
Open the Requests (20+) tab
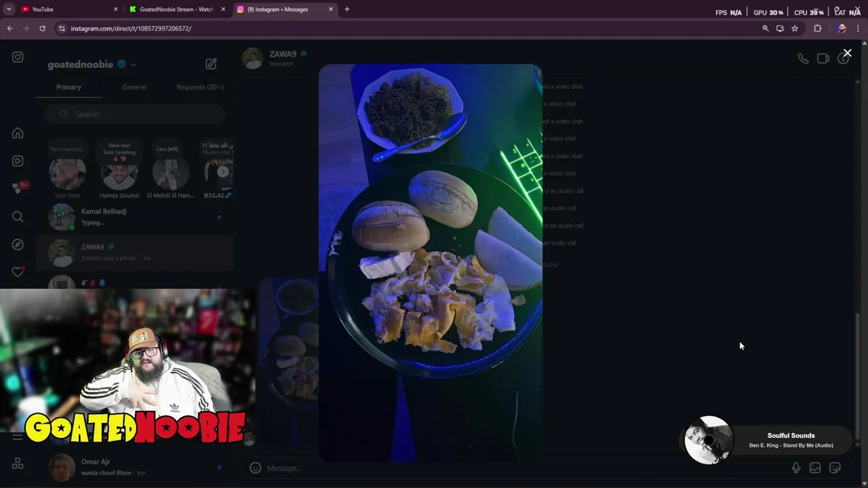200,87
